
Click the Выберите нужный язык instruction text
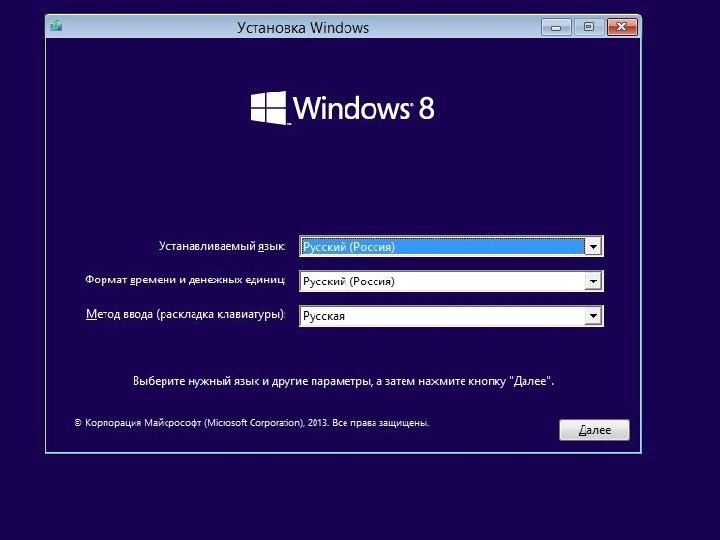click(x=343, y=381)
